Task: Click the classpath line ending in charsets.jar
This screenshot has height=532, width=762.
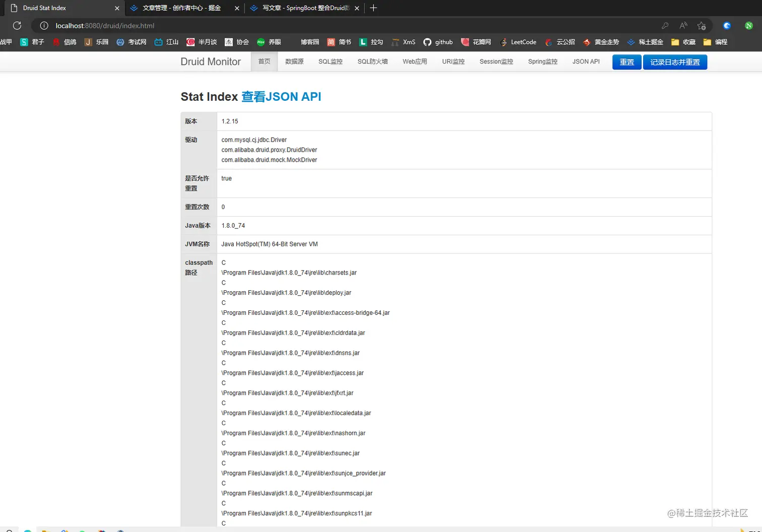Action: [x=289, y=273]
